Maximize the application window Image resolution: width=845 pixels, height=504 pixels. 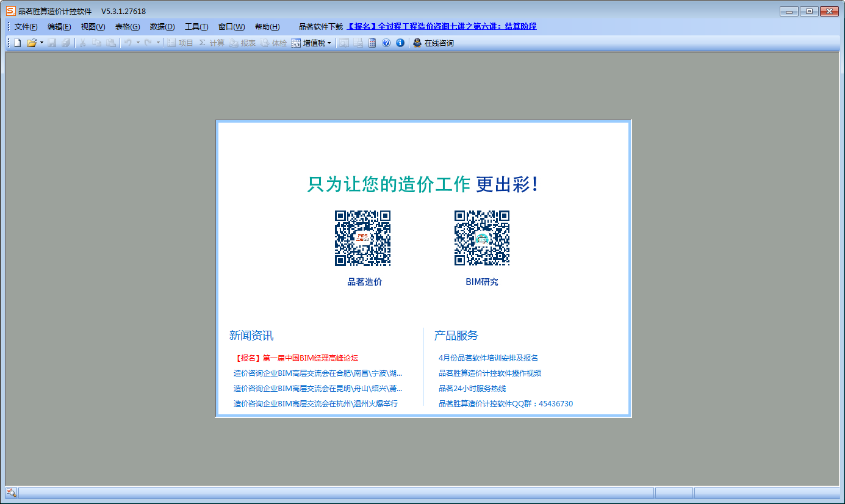click(x=808, y=11)
